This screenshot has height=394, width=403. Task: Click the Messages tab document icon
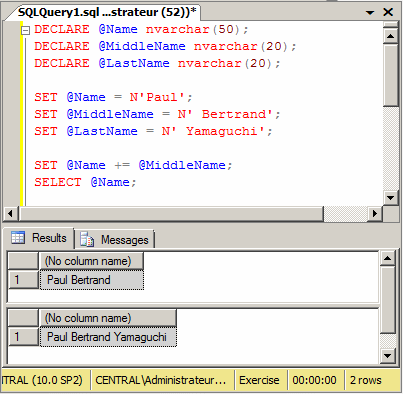point(87,239)
